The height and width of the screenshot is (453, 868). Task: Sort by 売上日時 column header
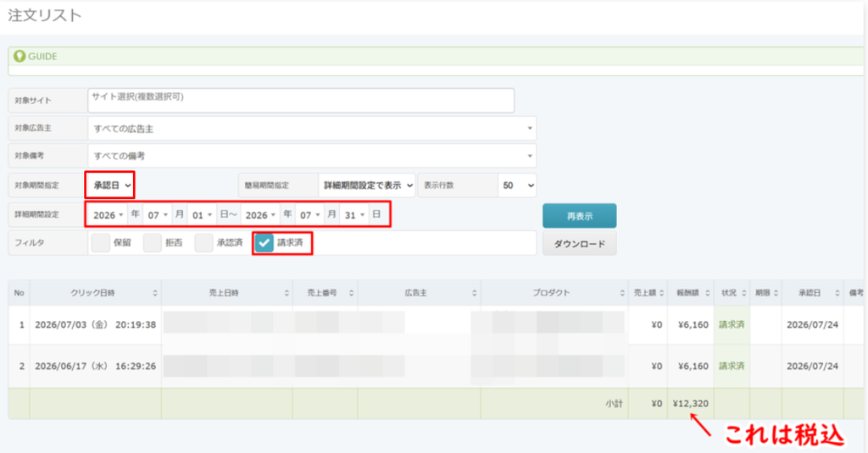click(227, 293)
